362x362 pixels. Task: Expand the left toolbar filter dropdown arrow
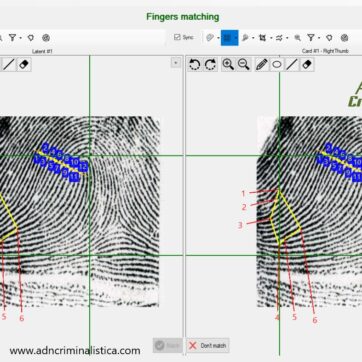tap(20, 38)
